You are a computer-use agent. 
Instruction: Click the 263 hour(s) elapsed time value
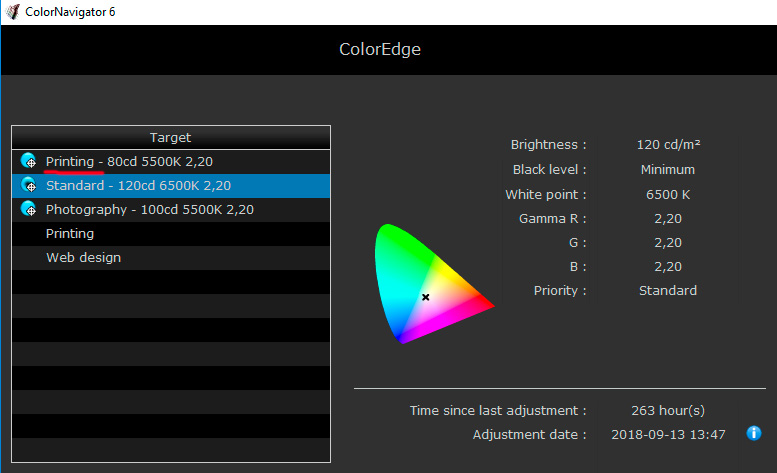(668, 411)
